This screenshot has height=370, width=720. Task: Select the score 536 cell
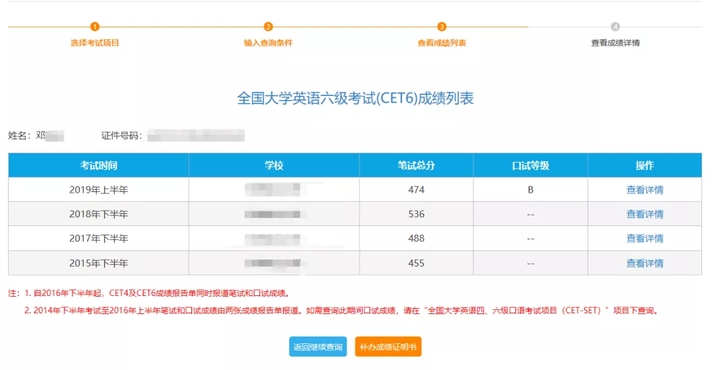[416, 214]
